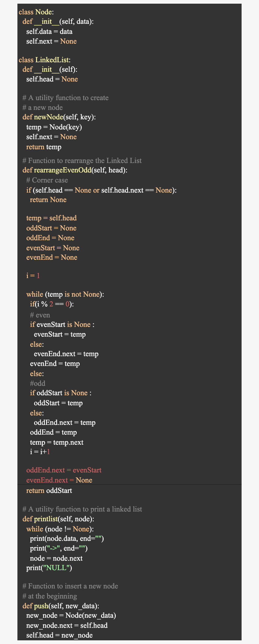This screenshot has height=644, width=259.
Task: Click the class Node definition line
Action: tap(36, 12)
